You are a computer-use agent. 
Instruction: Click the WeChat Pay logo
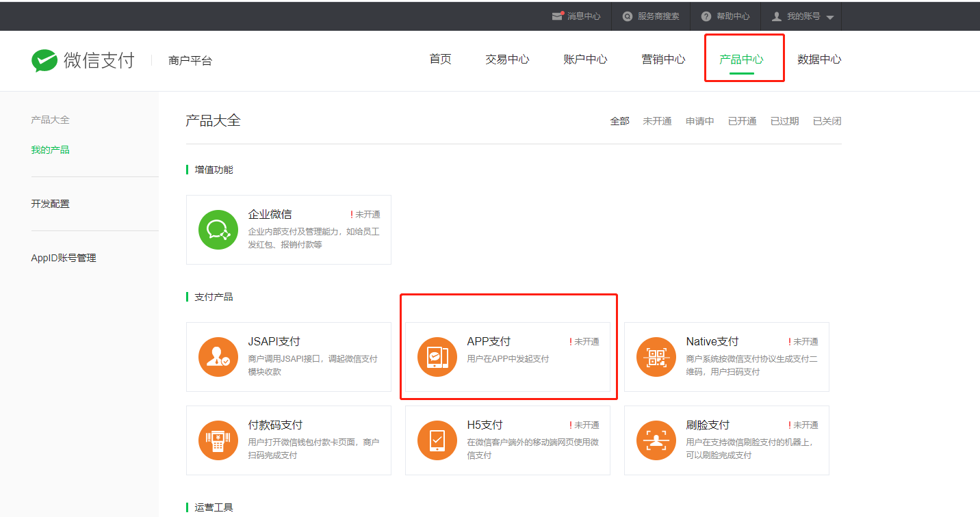tap(83, 60)
